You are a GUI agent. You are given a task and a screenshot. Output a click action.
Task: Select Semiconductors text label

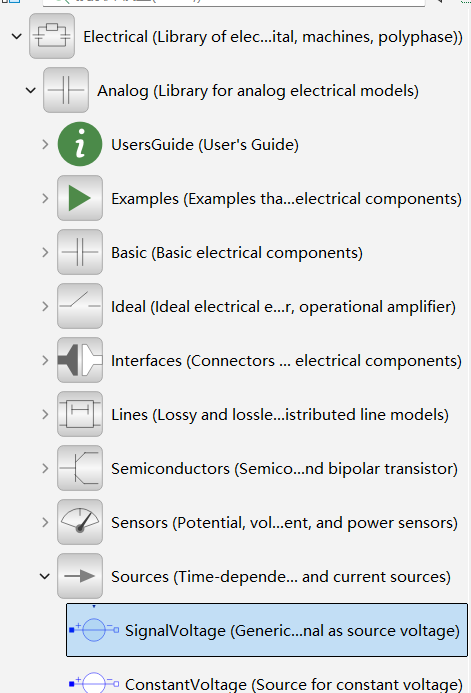coord(171,468)
